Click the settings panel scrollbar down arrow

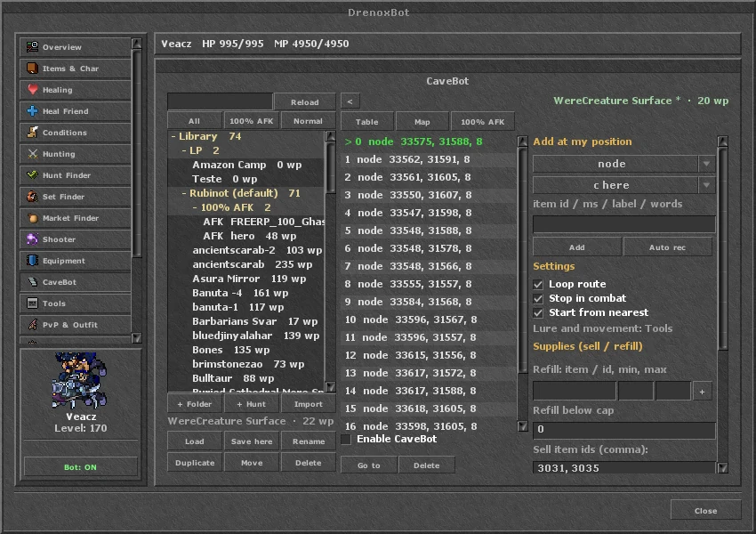click(x=722, y=467)
